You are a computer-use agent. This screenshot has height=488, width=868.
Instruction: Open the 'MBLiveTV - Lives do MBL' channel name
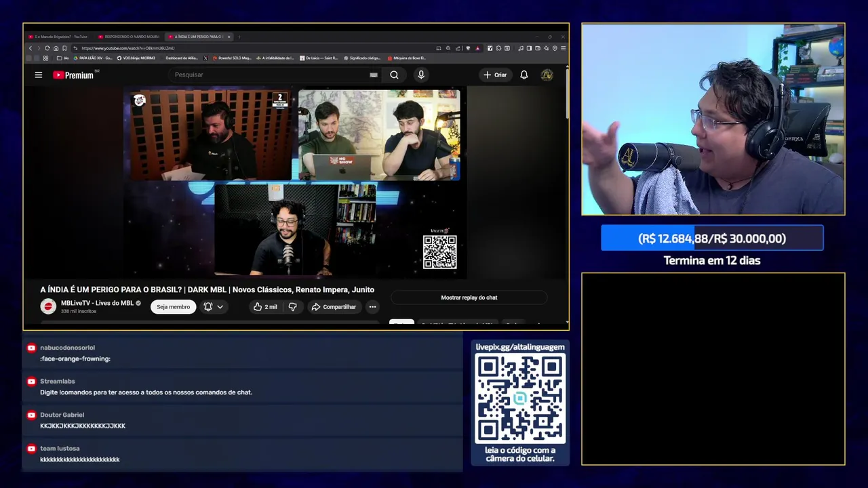pyautogui.click(x=97, y=303)
